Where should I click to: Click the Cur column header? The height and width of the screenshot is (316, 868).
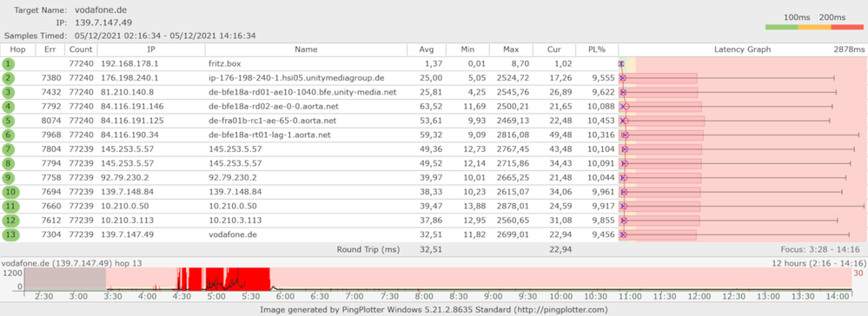pos(554,49)
